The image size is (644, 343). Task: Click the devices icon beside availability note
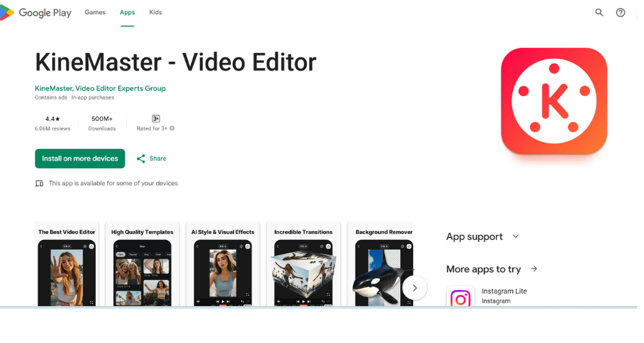(x=39, y=183)
